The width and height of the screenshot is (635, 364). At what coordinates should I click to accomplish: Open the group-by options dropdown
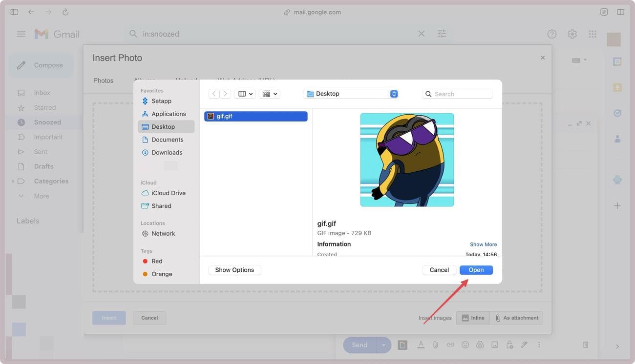pyautogui.click(x=269, y=93)
